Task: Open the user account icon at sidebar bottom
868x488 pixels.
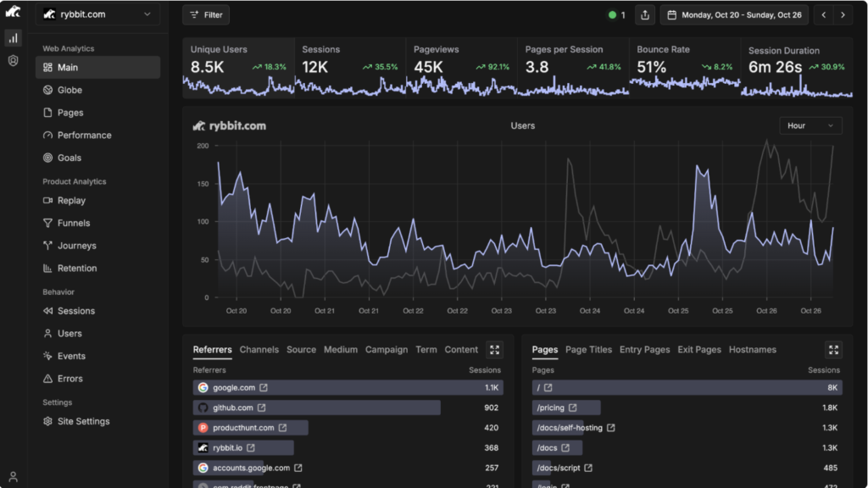Action: coord(13,476)
